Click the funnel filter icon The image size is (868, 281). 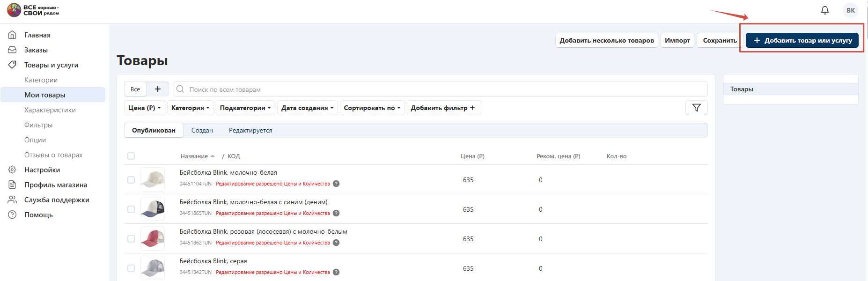(696, 108)
